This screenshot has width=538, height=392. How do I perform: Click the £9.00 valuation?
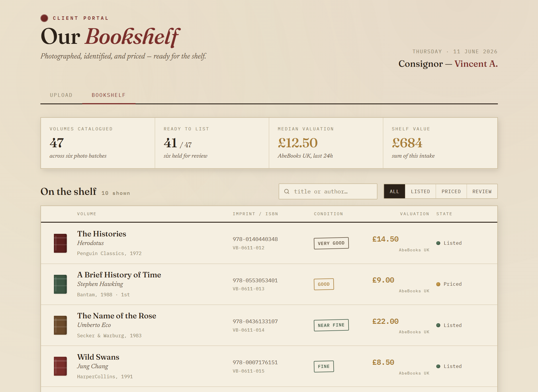(x=383, y=280)
